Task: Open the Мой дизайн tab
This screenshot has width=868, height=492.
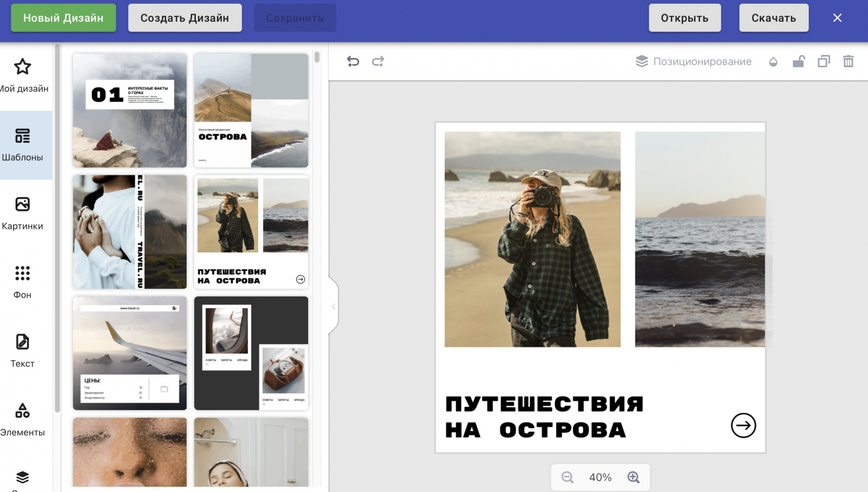Action: (23, 76)
